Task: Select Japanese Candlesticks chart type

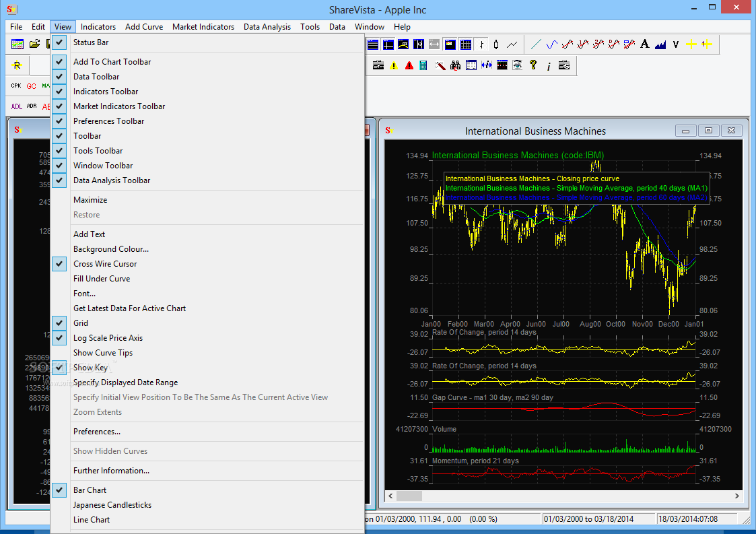Action: 207,505
